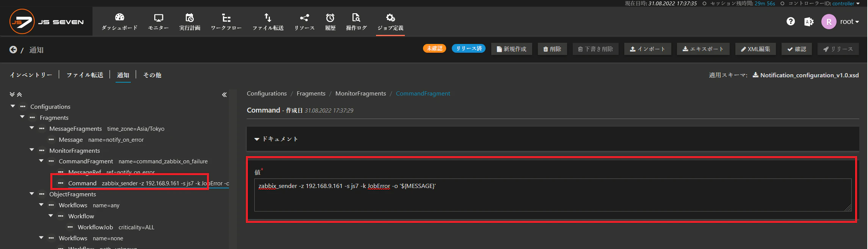
Task: Click the 新規作成 button
Action: [x=512, y=49]
